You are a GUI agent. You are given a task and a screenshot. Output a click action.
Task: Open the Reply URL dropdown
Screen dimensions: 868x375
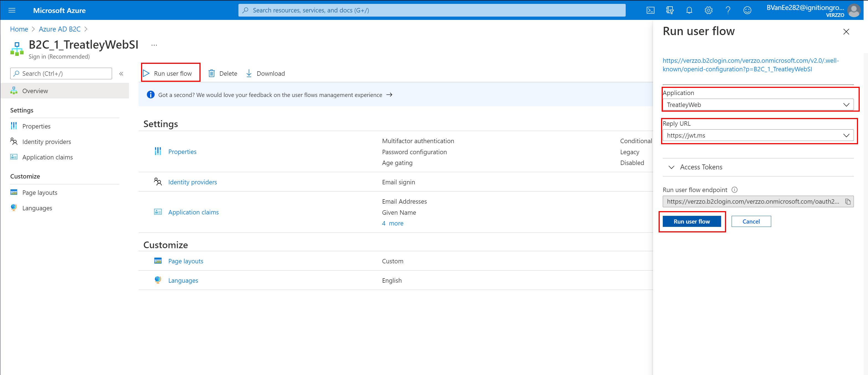(758, 135)
